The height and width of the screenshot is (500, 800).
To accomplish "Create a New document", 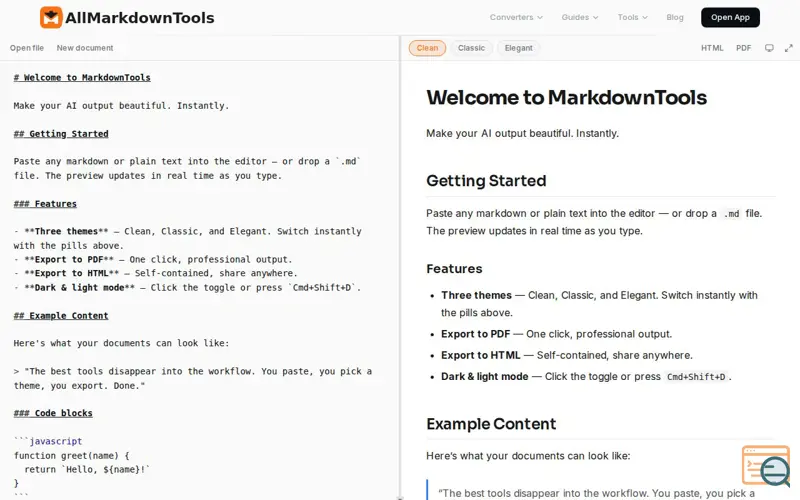I will (85, 48).
